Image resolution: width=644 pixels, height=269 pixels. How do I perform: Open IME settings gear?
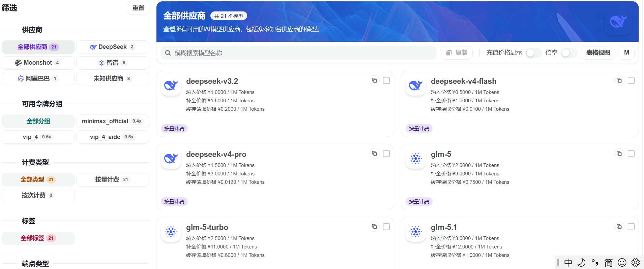pyautogui.click(x=636, y=263)
